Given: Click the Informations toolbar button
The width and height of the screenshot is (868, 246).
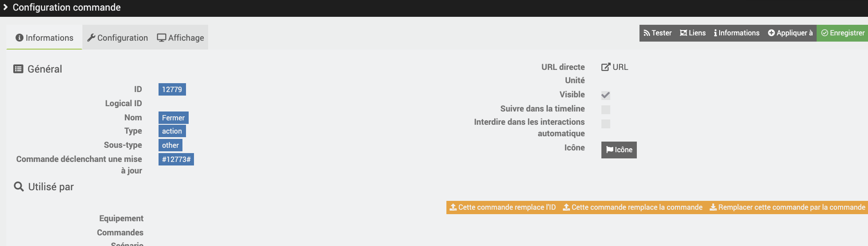Looking at the screenshot, I should click(x=736, y=33).
